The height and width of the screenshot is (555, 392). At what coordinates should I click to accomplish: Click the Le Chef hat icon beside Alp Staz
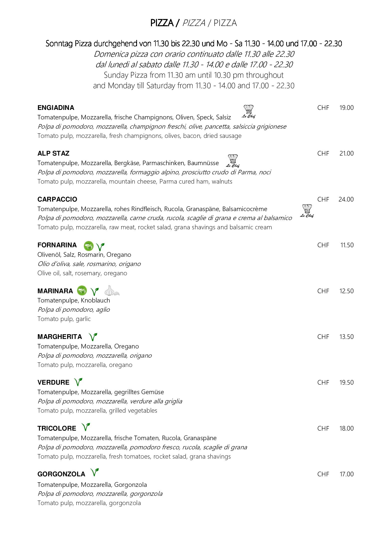233,161
